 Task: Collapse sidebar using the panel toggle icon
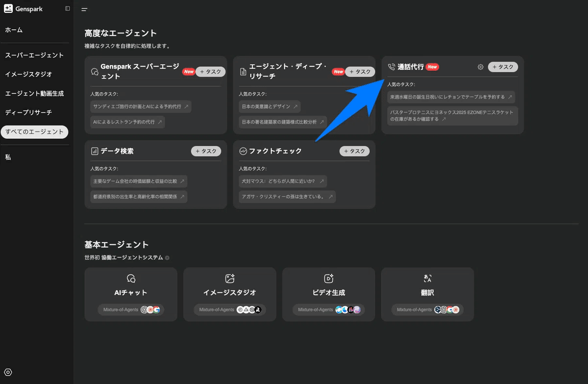coord(68,9)
